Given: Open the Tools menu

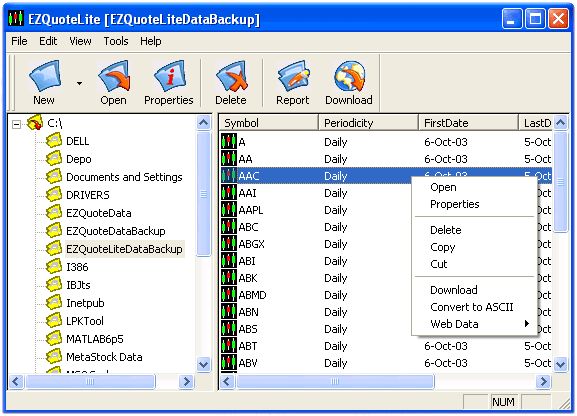Looking at the screenshot, I should coord(116,41).
